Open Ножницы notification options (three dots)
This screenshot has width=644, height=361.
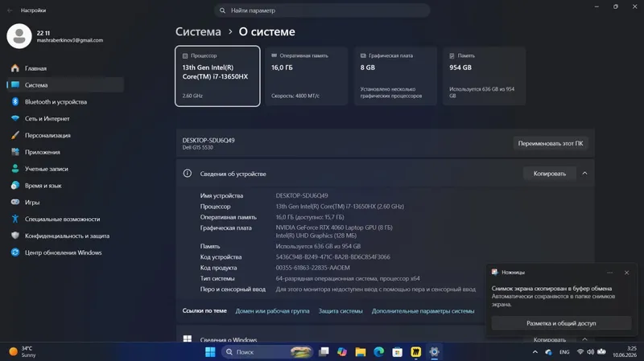(610, 273)
